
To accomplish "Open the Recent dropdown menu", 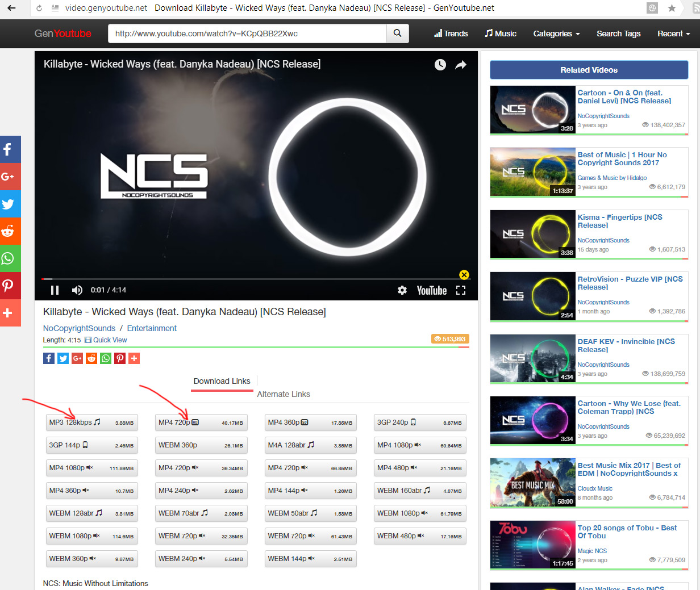I will tap(673, 34).
